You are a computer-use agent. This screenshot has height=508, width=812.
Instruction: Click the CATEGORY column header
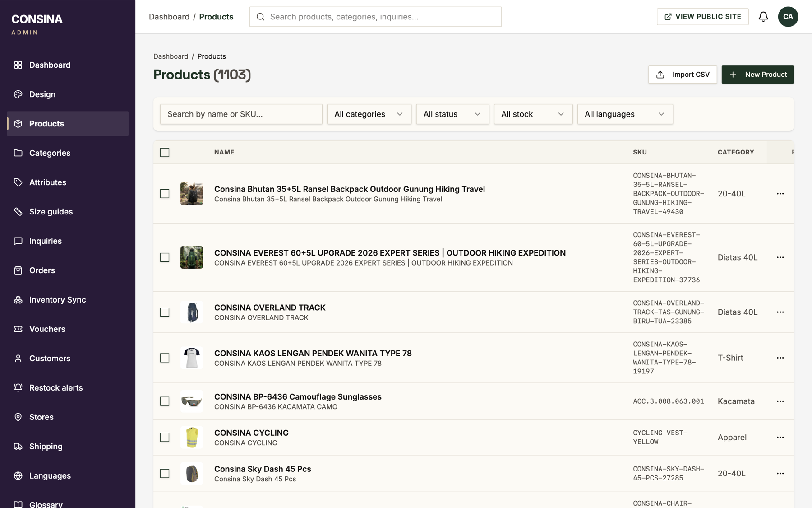point(736,152)
